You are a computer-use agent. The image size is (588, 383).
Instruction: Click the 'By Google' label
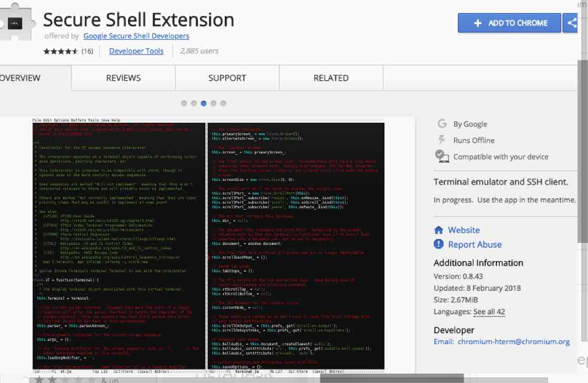[x=470, y=124]
